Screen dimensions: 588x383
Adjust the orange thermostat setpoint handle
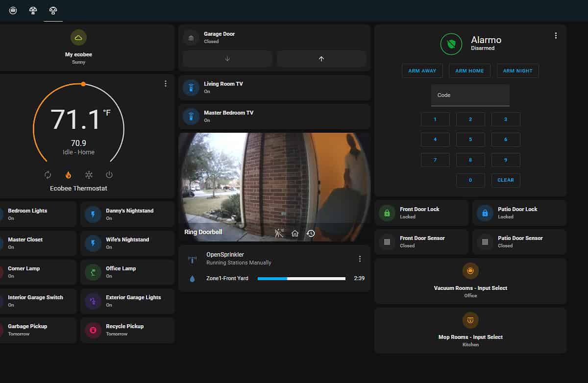83,84
